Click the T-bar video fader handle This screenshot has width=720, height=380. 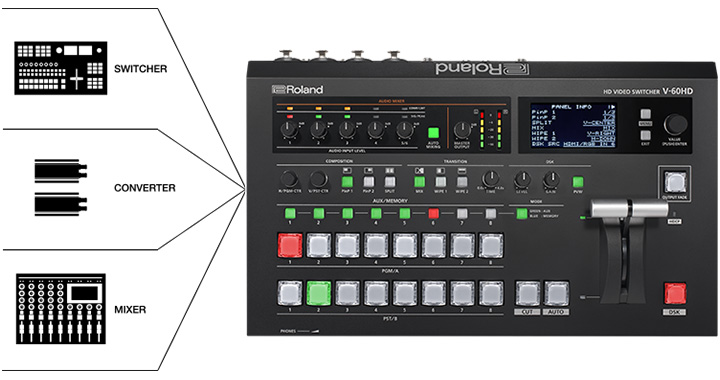pyautogui.click(x=629, y=209)
